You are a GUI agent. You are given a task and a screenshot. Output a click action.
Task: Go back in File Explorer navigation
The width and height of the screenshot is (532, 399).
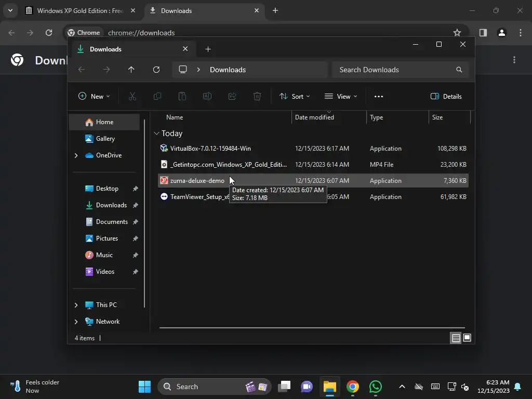point(82,70)
